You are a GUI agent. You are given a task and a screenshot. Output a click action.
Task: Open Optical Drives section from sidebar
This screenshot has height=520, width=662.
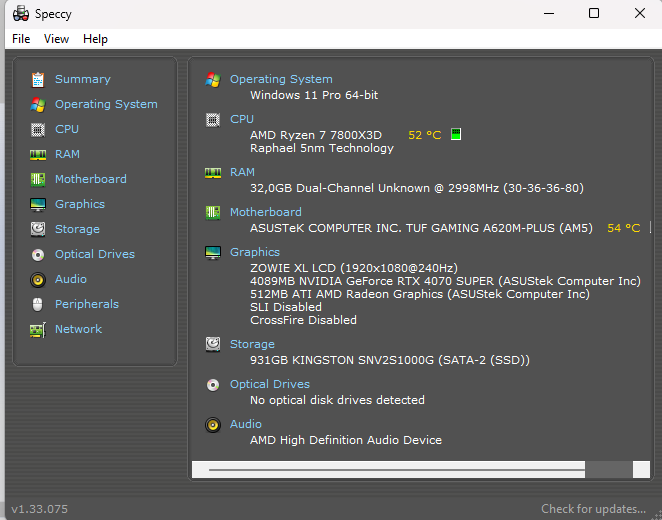[x=95, y=254]
